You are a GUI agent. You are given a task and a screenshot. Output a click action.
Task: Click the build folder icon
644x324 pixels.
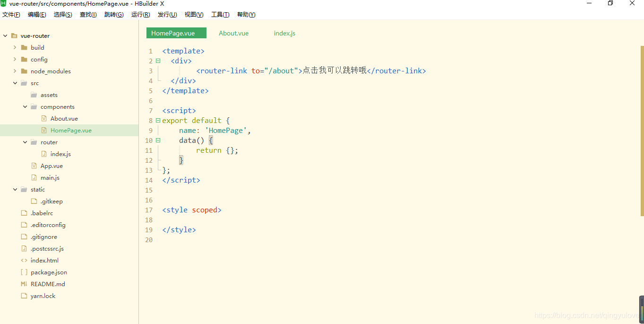tap(24, 47)
